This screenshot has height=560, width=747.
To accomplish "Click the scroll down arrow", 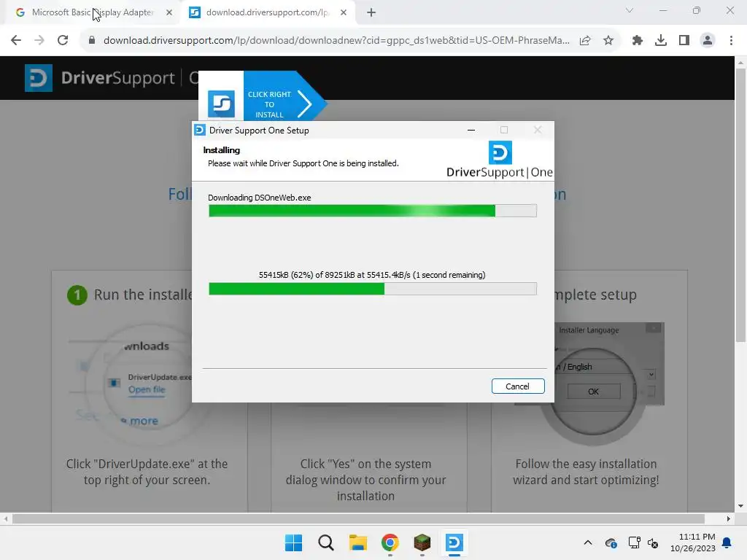I will coord(740,506).
